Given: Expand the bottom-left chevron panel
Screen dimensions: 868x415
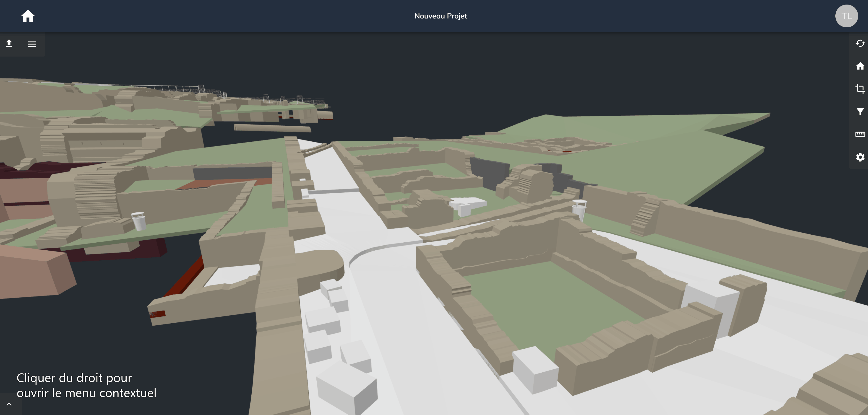Looking at the screenshot, I should (x=9, y=404).
